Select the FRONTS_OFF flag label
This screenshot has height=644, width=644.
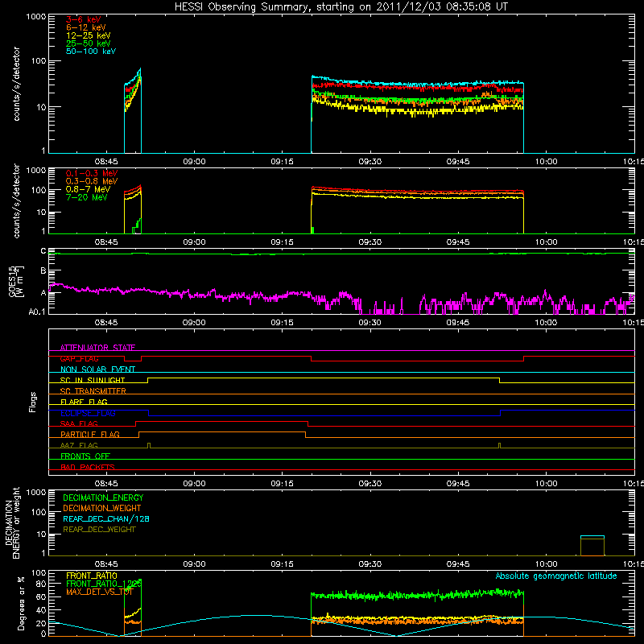click(85, 456)
